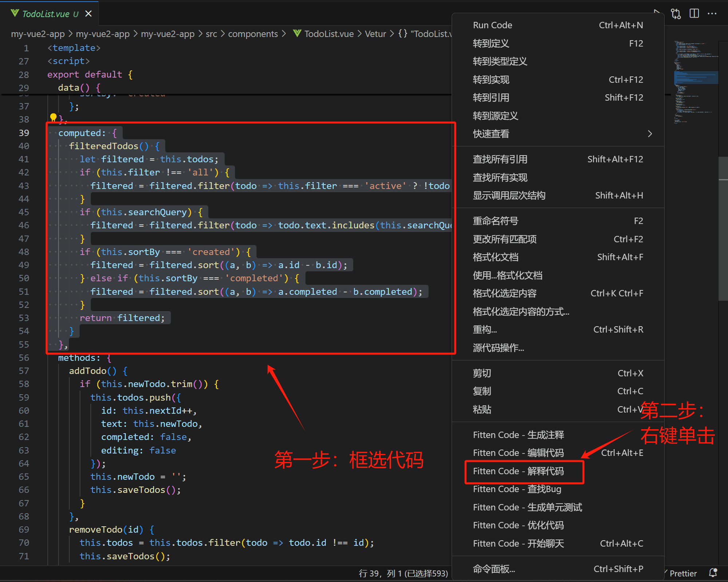Click 'addTodo()' method name in code

click(x=93, y=371)
